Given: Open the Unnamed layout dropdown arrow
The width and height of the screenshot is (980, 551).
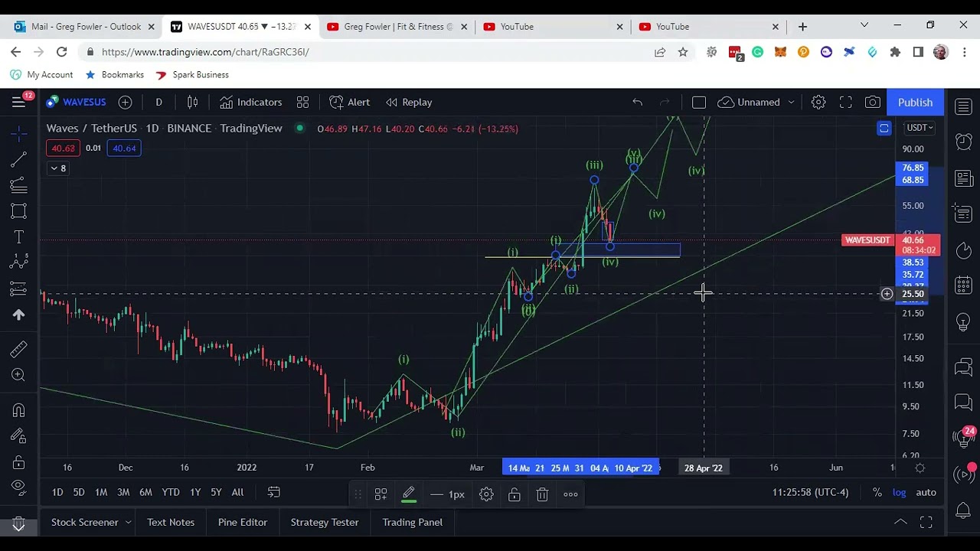Looking at the screenshot, I should point(791,102).
